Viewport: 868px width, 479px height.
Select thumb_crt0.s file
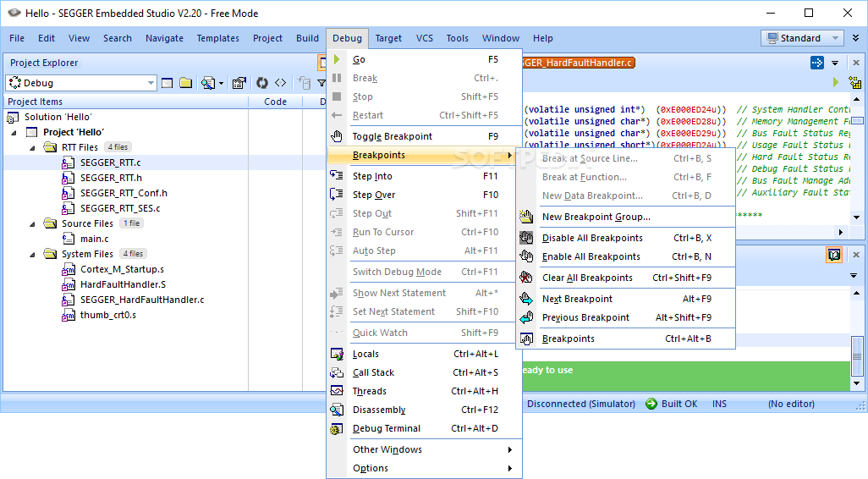pos(108,315)
